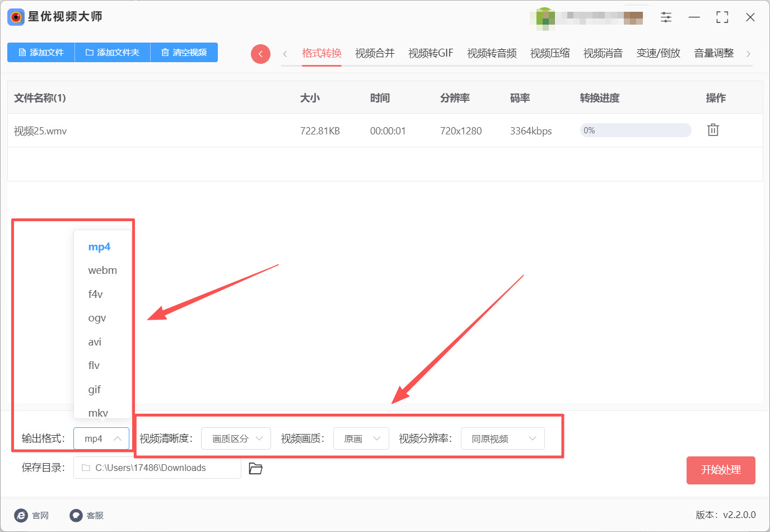Click the red circular back arrow button
770x532 pixels.
(x=260, y=54)
